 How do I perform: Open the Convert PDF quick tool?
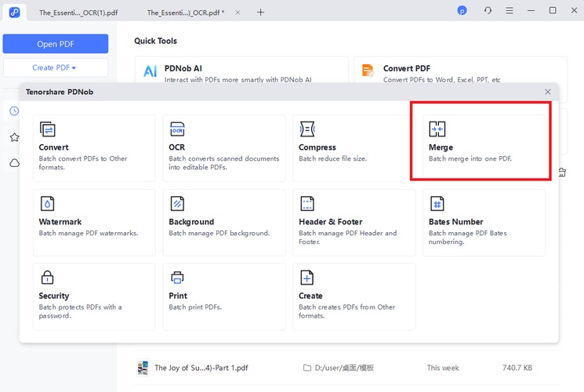tap(460, 71)
